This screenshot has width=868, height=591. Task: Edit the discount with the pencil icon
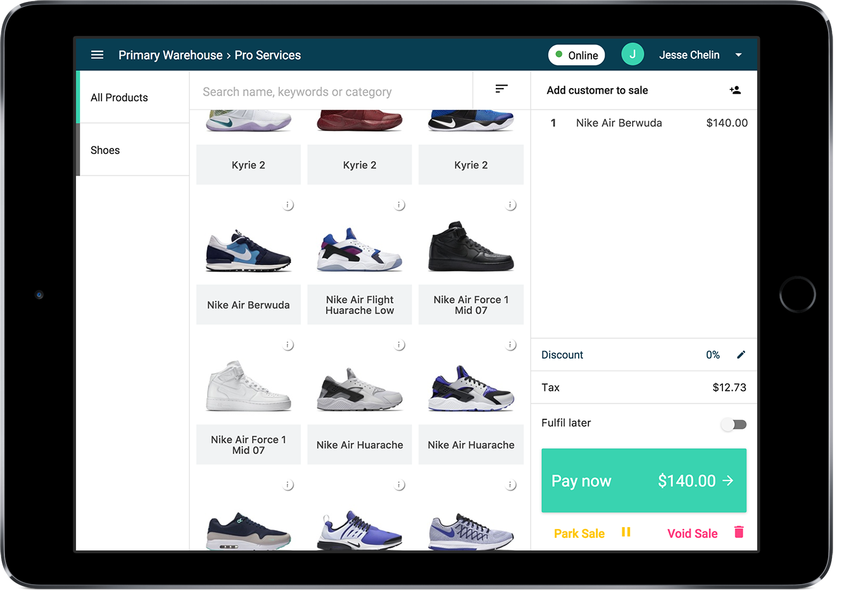(x=741, y=355)
